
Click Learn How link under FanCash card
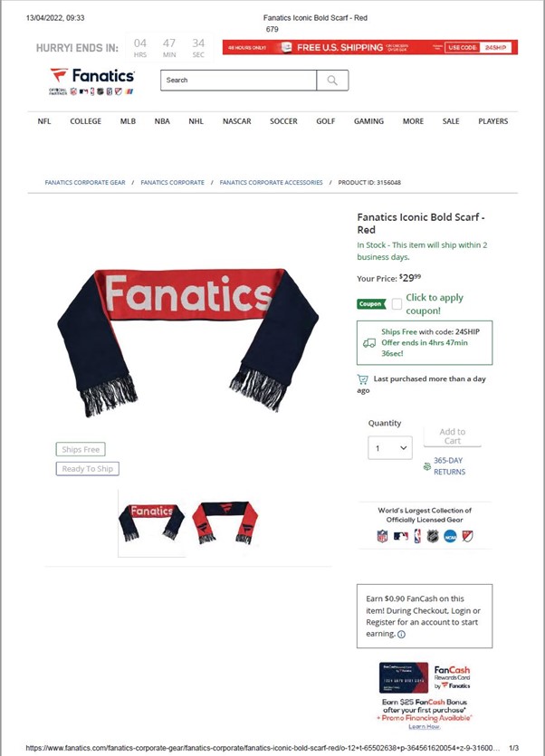coord(424,727)
